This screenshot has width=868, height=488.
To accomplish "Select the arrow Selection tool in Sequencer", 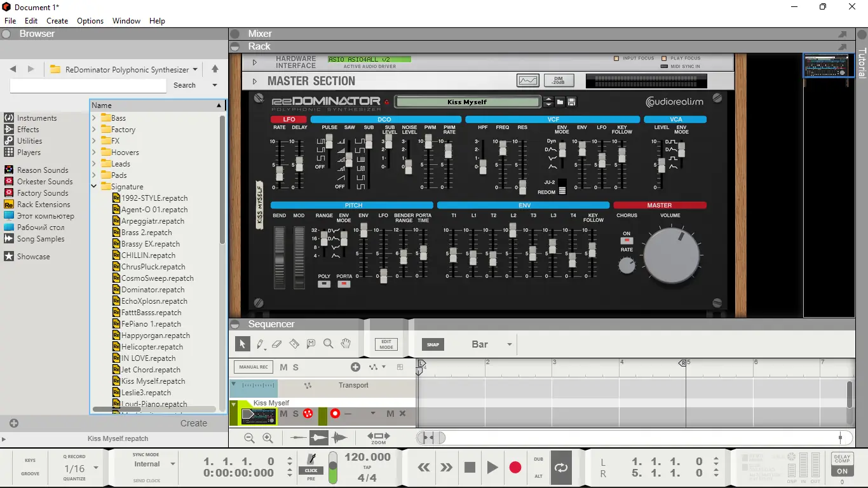I will point(242,344).
